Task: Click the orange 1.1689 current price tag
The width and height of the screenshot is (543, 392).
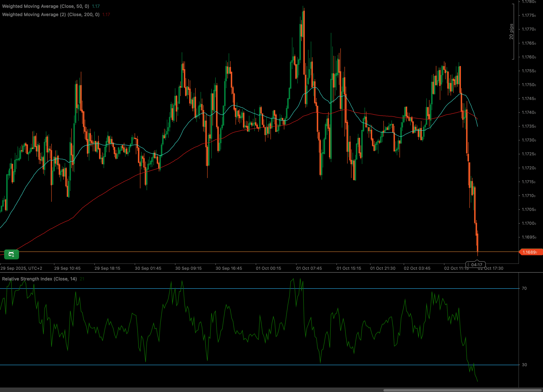Action: pos(530,252)
